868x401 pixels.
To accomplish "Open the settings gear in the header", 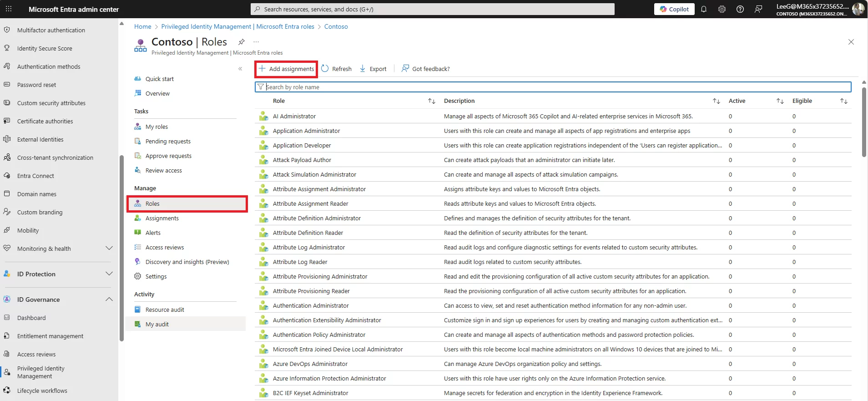I will click(722, 9).
